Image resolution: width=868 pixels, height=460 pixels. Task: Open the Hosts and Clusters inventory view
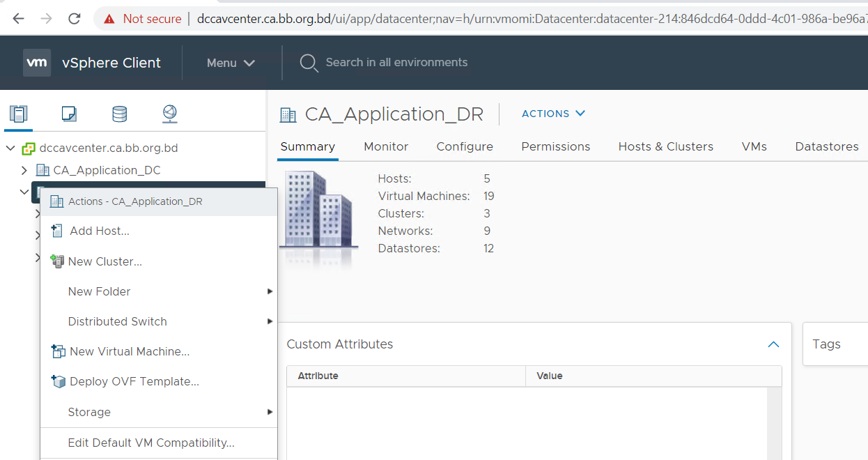(x=18, y=114)
